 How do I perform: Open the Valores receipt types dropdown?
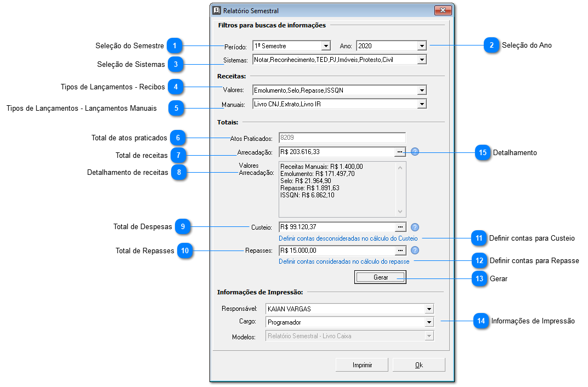421,90
